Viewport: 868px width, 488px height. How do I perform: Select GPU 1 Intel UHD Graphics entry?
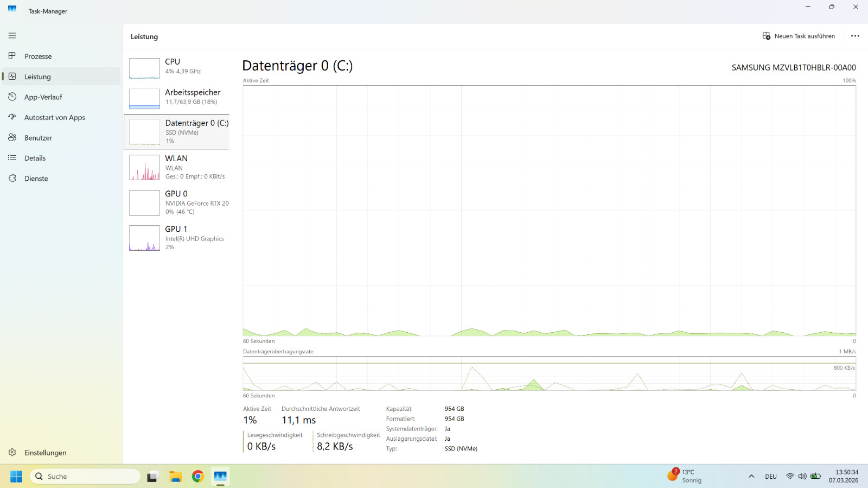click(177, 238)
